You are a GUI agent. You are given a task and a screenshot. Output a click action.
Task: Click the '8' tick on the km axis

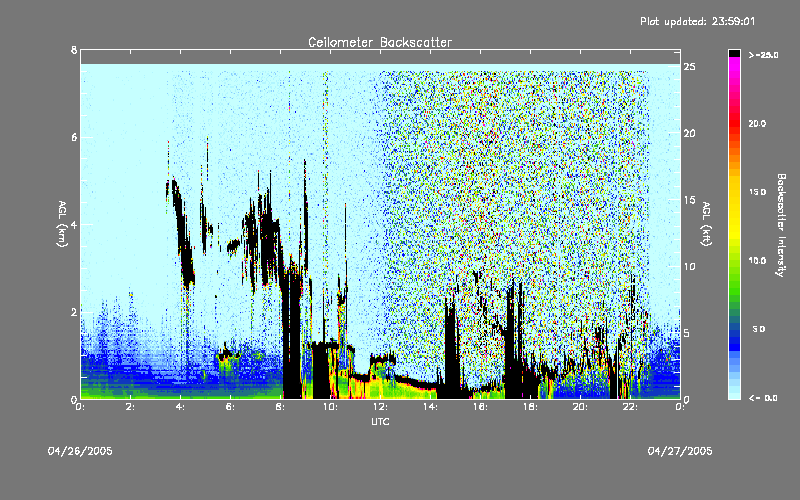(74, 50)
